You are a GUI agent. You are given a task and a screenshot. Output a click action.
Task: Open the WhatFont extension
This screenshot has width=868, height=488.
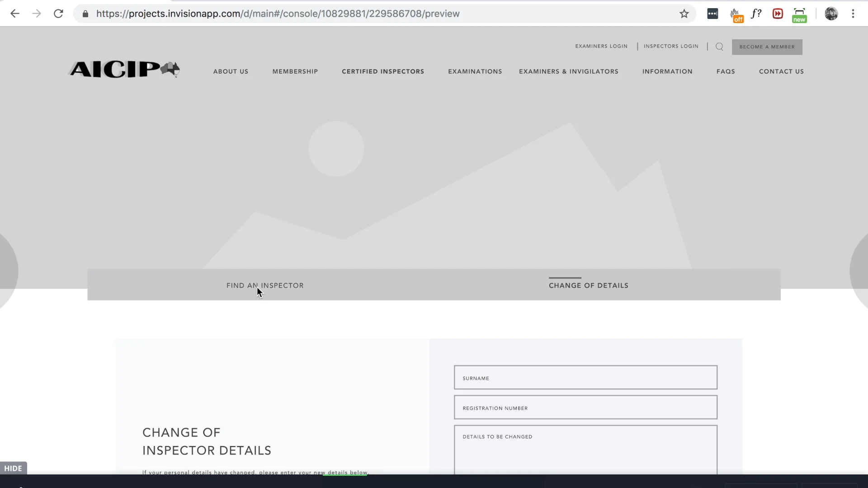(x=756, y=14)
